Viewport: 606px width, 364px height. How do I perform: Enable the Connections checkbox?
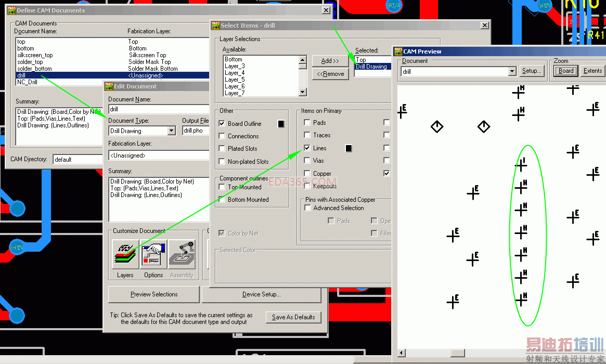[222, 136]
